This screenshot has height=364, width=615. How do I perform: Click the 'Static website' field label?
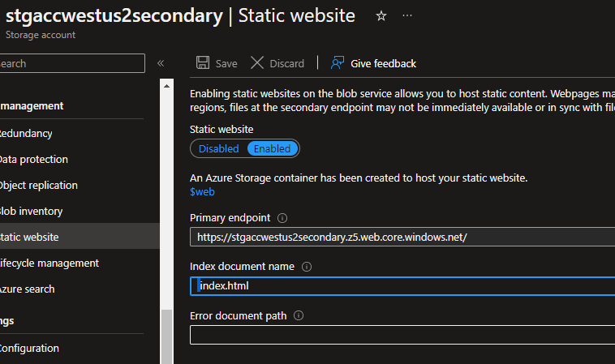coord(221,129)
